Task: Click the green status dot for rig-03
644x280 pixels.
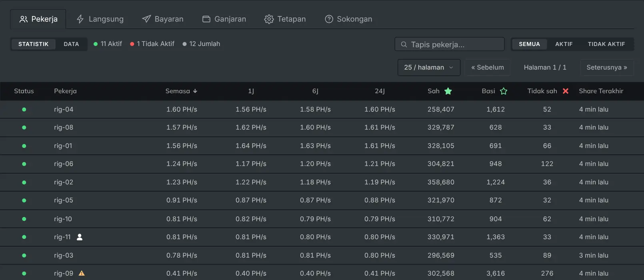Action: [24, 255]
